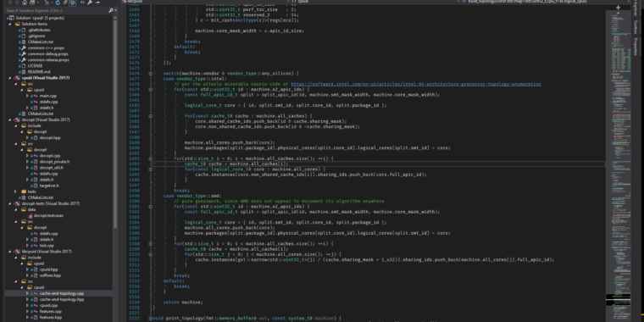This screenshot has height=322, width=644.
Task: Collapse the cpuid (Visual Studio 2017) project
Action: tap(11, 78)
